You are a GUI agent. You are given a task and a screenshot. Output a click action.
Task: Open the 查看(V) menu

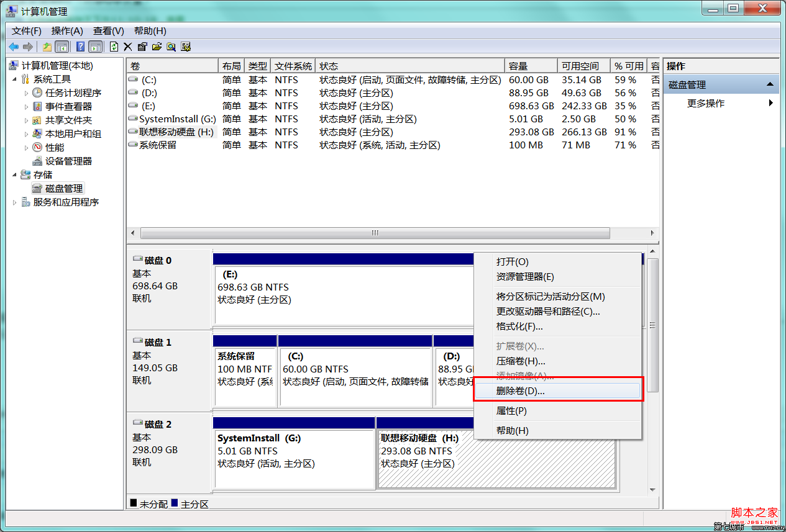[107, 30]
